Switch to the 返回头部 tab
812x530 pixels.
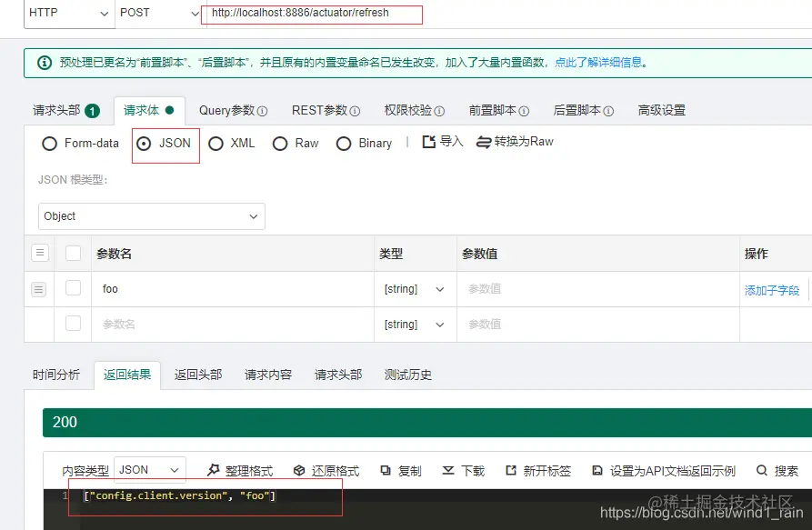click(x=197, y=375)
